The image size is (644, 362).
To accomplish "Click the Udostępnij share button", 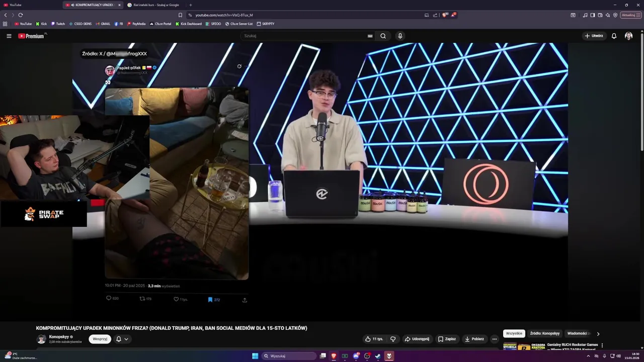I will click(417, 339).
